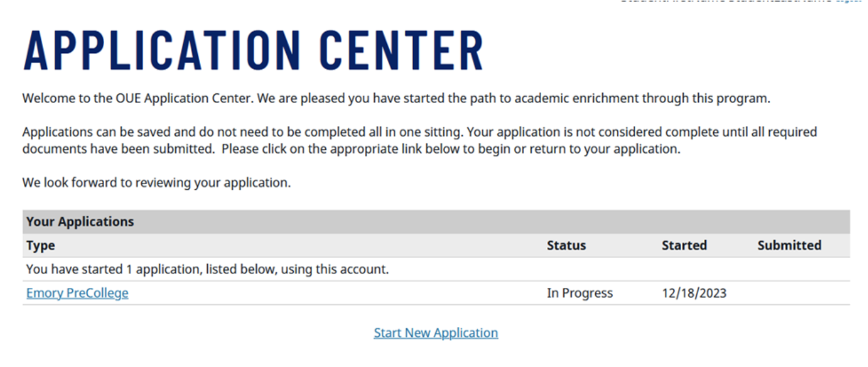The height and width of the screenshot is (367, 868).
Task: Click the 'We look forward to reviewing' sentence
Action: coord(156,182)
